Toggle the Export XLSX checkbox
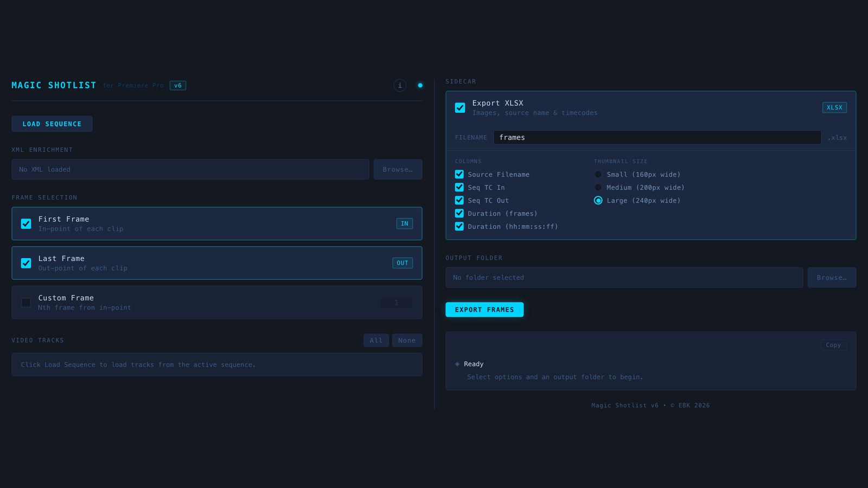Image resolution: width=868 pixels, height=488 pixels. (460, 107)
